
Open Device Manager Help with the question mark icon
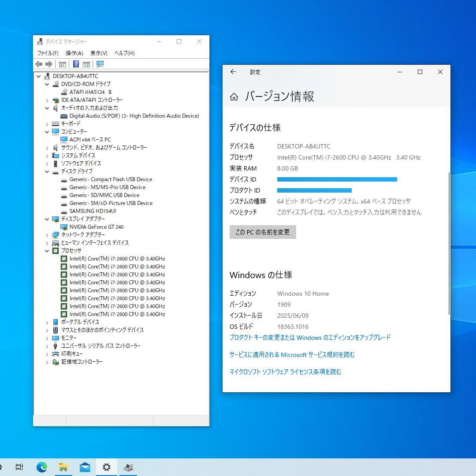[76, 64]
